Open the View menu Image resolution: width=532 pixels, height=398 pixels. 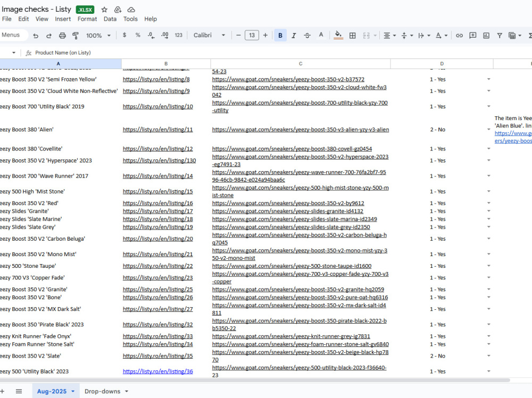click(41, 19)
